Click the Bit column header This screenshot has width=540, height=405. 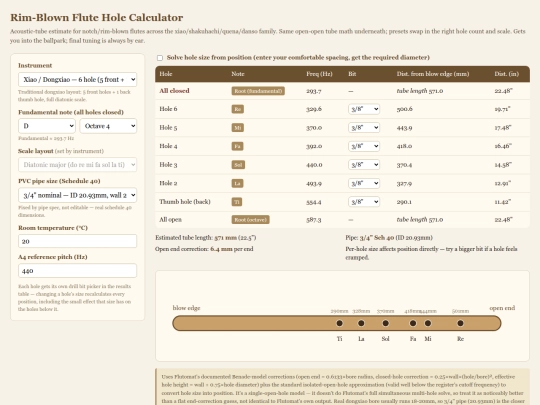352,74
